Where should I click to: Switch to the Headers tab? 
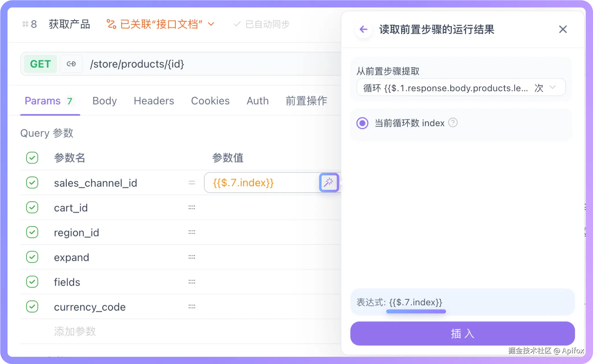(x=154, y=101)
